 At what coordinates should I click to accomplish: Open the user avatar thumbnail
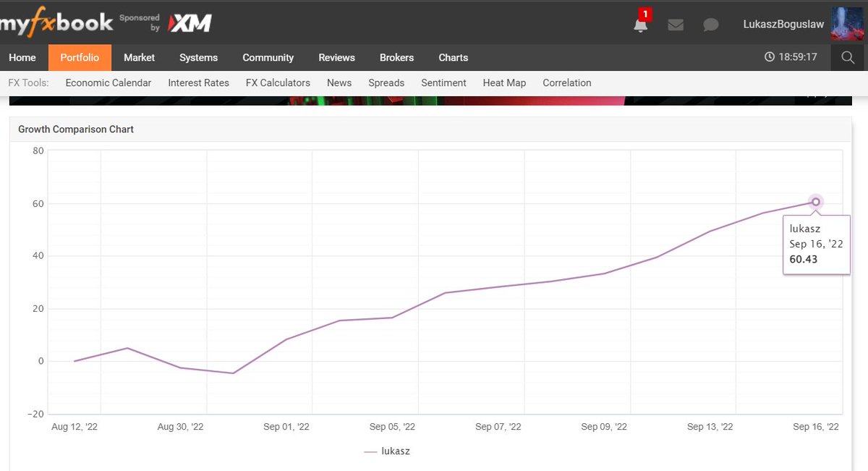coord(846,24)
